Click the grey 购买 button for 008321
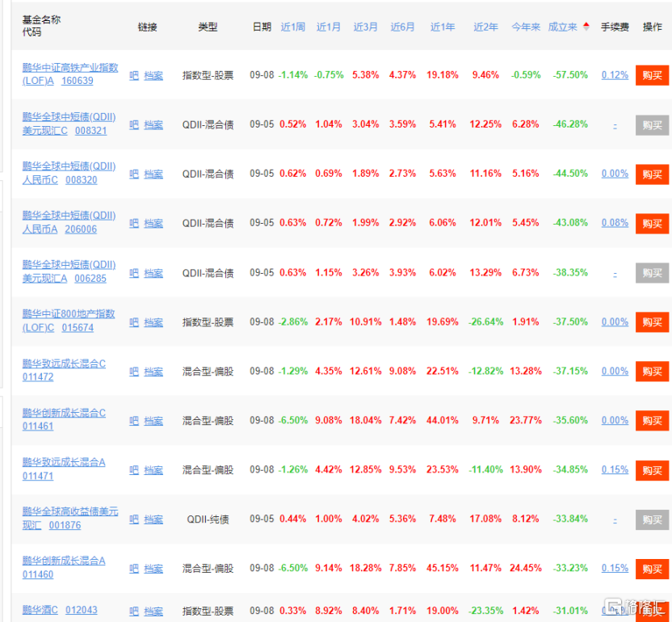The width and height of the screenshot is (672, 622). [x=652, y=125]
